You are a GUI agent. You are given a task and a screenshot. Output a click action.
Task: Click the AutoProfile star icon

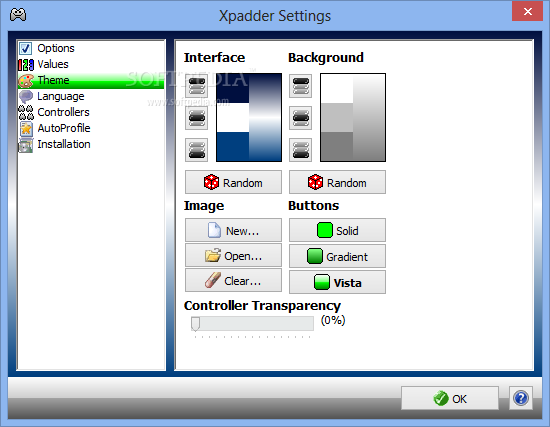26,129
